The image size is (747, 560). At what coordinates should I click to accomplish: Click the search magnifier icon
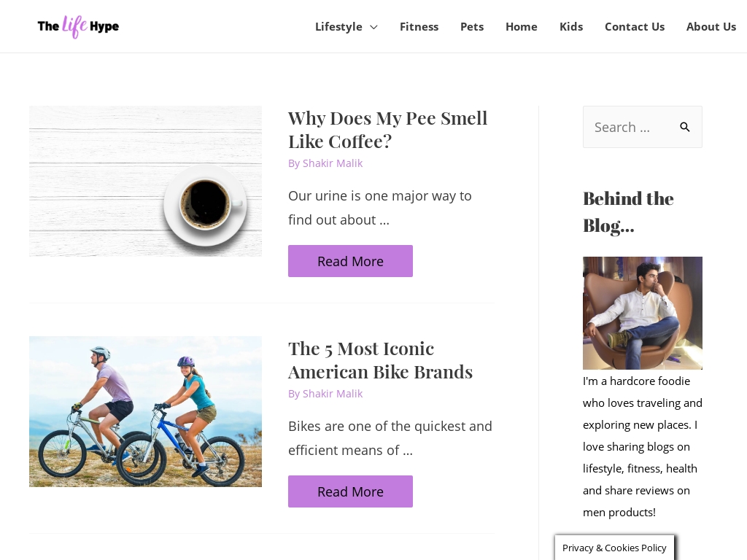685,127
